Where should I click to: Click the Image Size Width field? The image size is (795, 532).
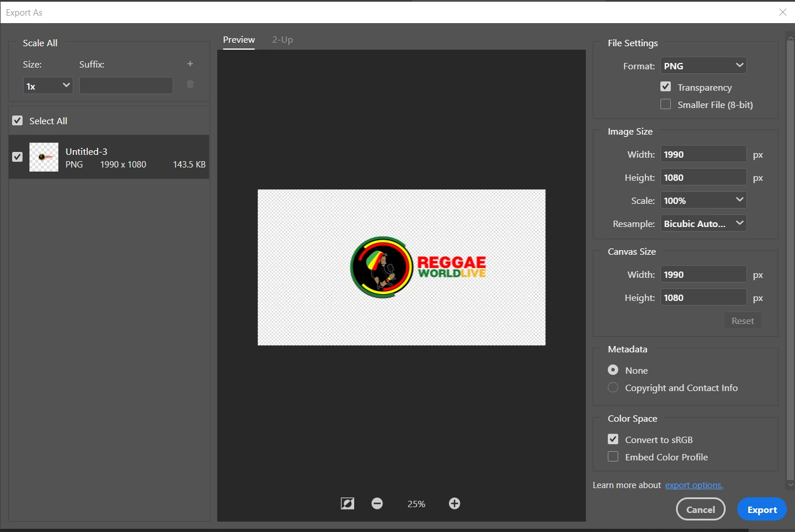point(704,154)
